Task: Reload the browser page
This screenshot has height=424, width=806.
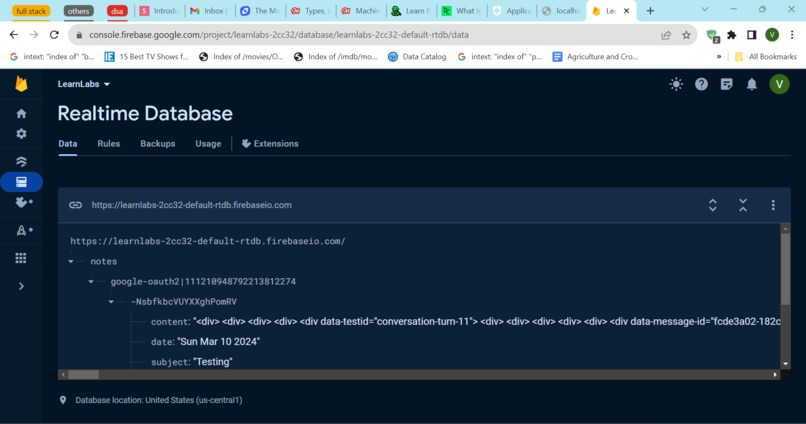Action: click(x=54, y=35)
